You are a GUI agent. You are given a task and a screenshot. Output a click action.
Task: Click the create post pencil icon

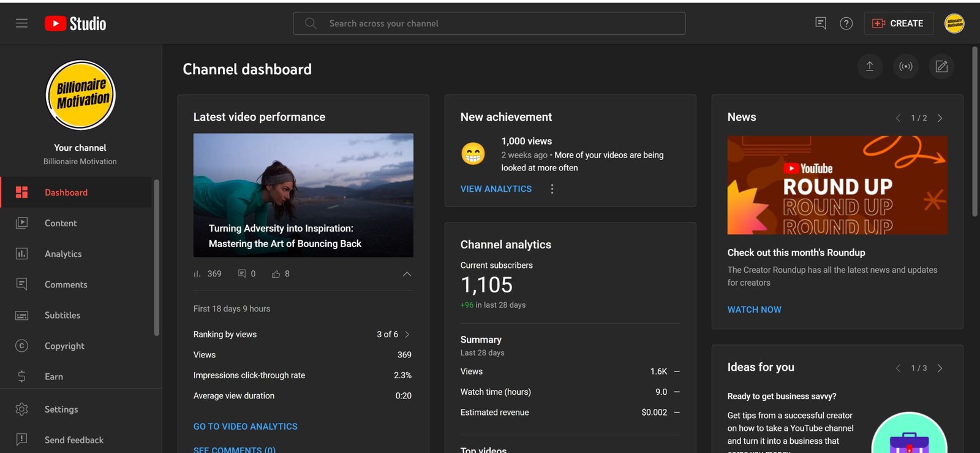[941, 66]
